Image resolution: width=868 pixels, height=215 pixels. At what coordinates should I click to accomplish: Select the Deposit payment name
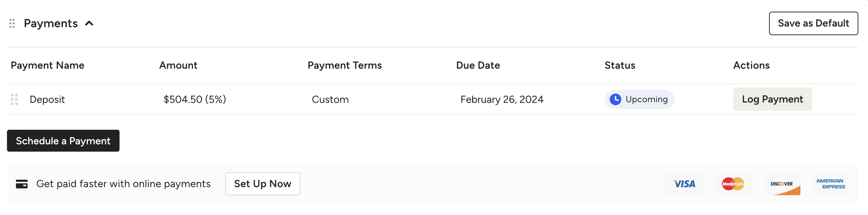[47, 100]
